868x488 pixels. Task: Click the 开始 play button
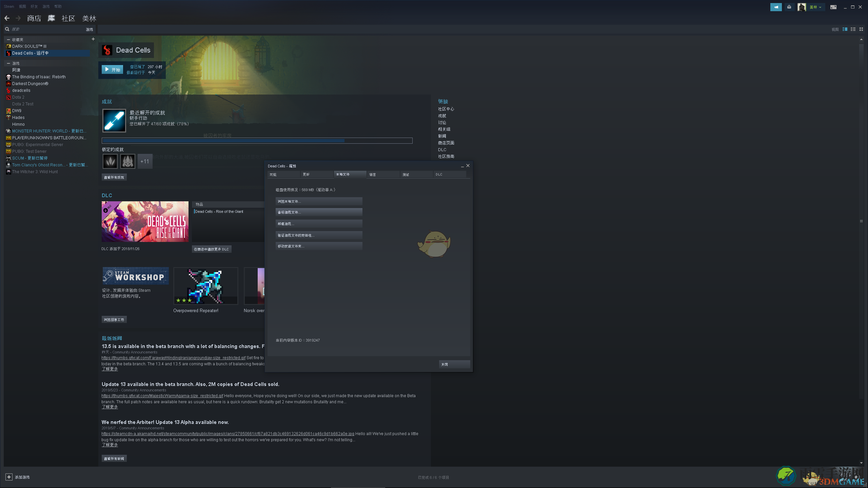coord(112,69)
